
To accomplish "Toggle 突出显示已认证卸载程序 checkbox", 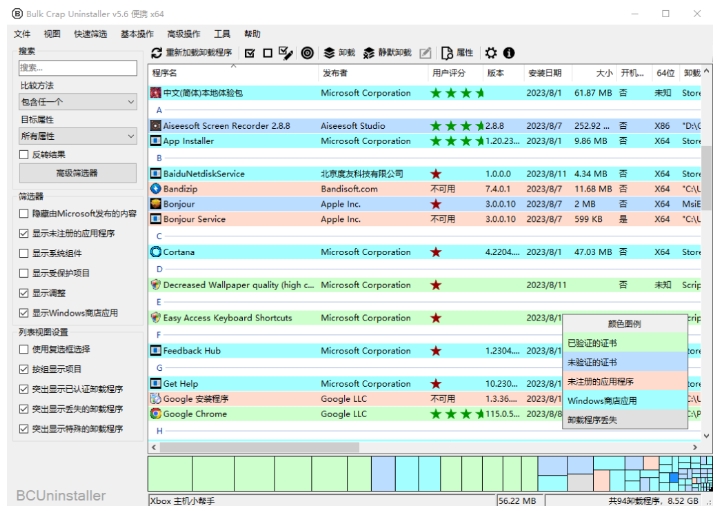I will point(24,389).
